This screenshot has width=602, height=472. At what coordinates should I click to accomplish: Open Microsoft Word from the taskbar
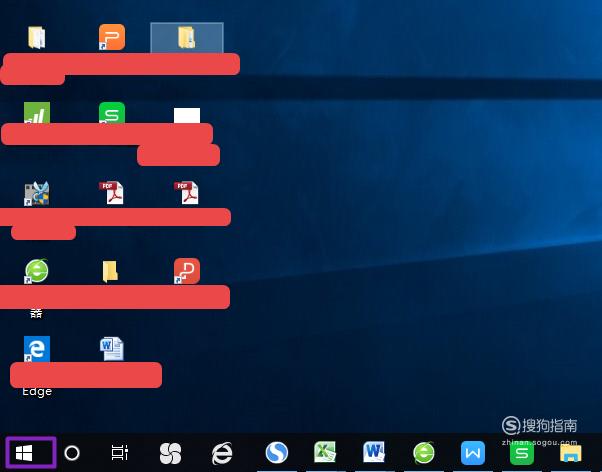(x=374, y=452)
